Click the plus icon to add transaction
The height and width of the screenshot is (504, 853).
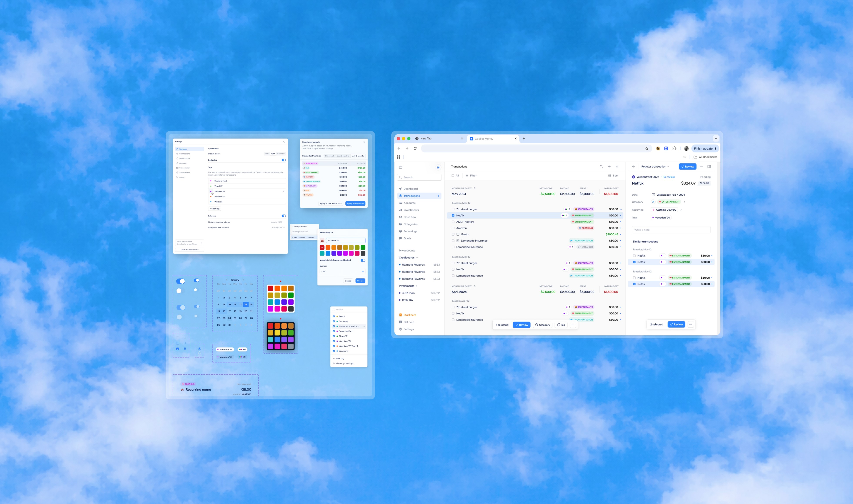pos(609,166)
